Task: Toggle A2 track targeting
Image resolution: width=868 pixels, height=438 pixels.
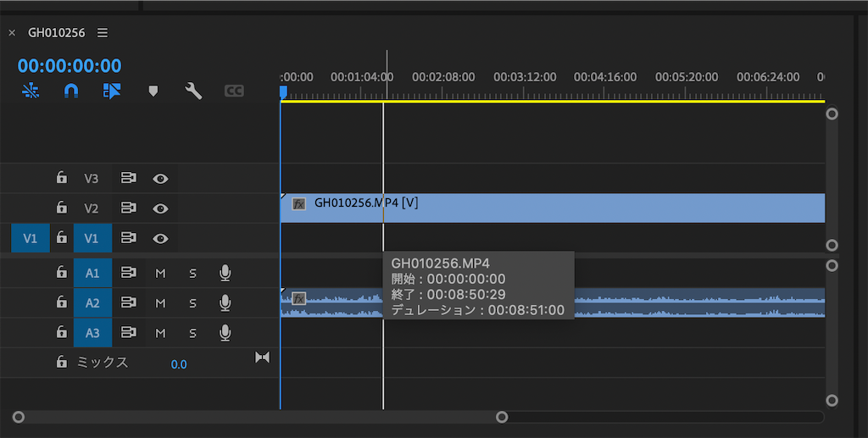Action: click(92, 302)
